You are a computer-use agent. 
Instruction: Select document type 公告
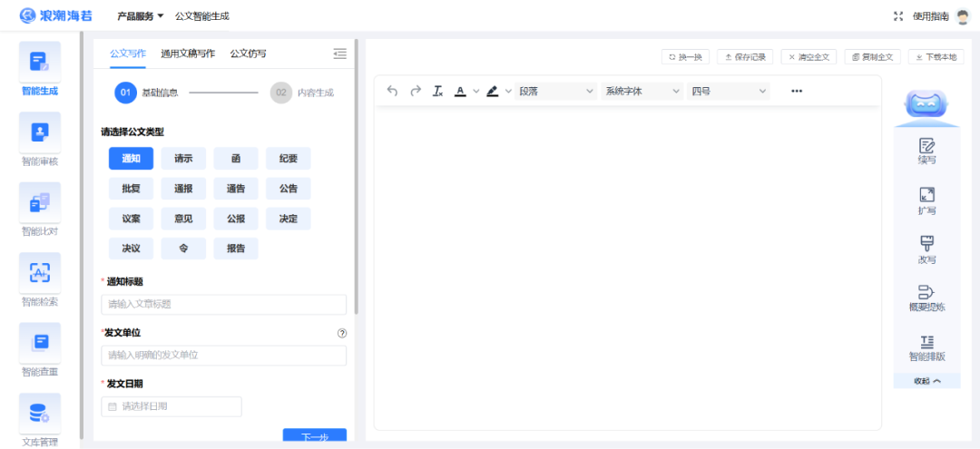pos(289,189)
